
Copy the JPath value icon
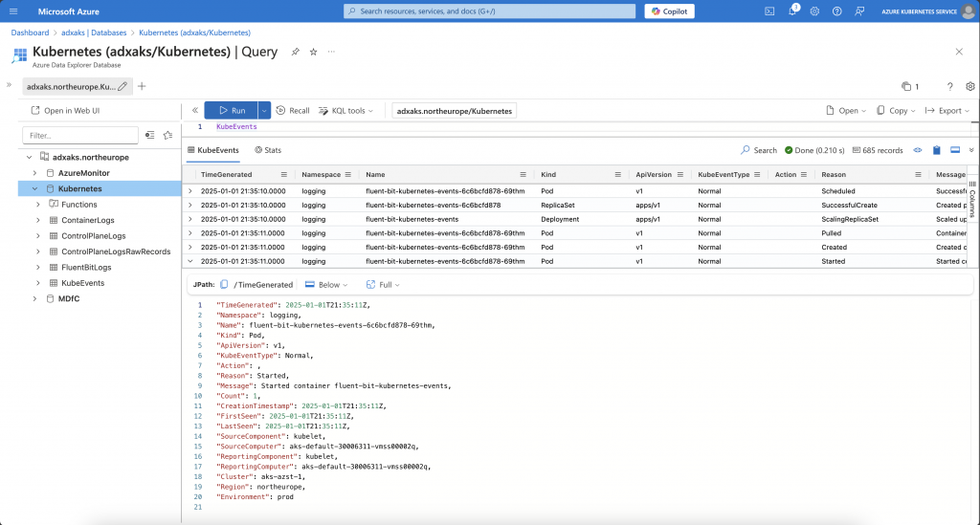pyautogui.click(x=224, y=285)
